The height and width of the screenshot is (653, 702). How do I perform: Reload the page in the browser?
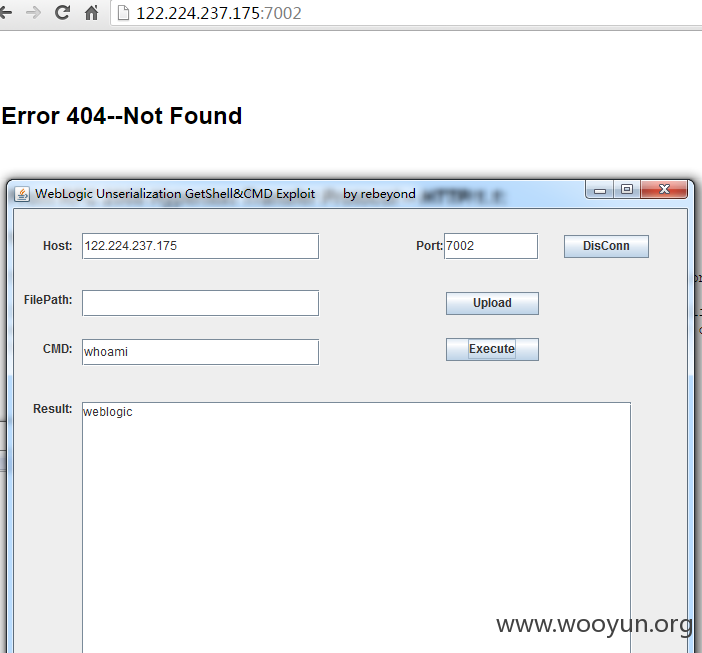[62, 13]
